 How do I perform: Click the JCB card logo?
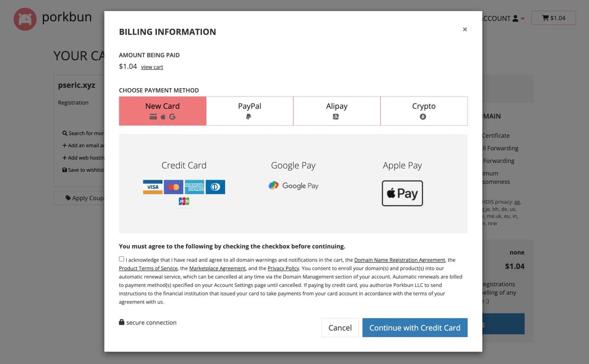184,201
